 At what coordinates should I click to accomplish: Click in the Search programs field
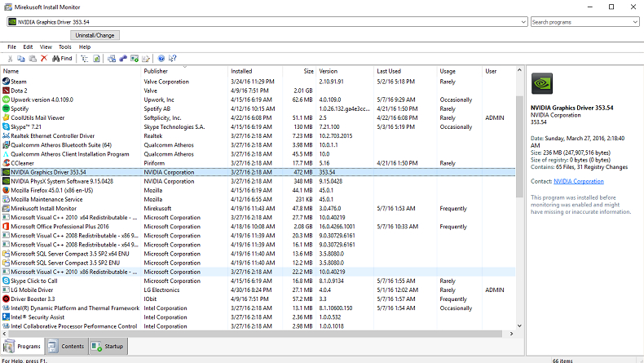click(x=580, y=22)
